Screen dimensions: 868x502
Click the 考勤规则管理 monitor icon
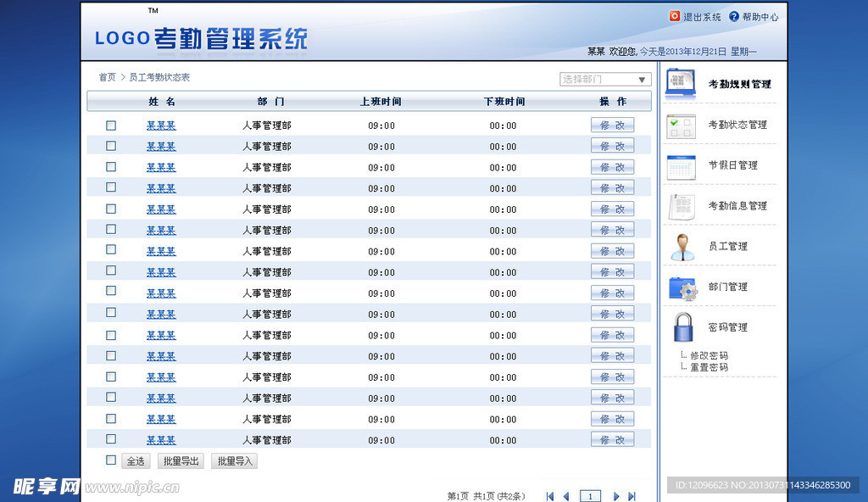tap(682, 83)
